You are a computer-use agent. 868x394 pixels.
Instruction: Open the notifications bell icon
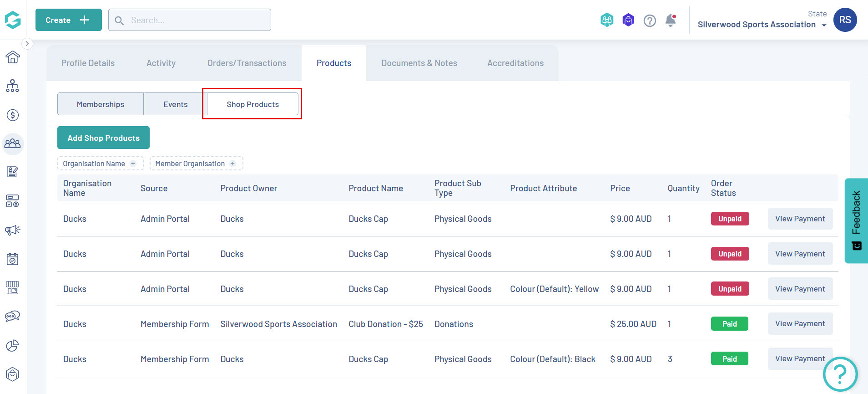pos(671,20)
